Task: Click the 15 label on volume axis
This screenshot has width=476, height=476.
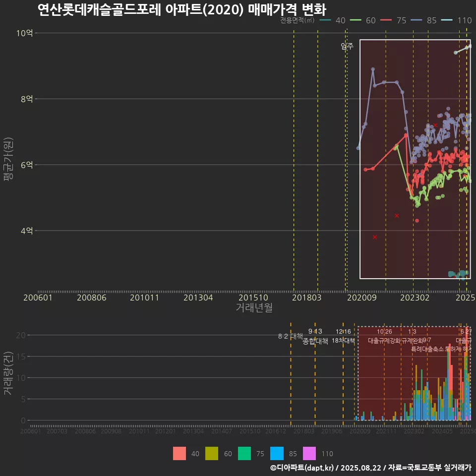Action: (21, 357)
